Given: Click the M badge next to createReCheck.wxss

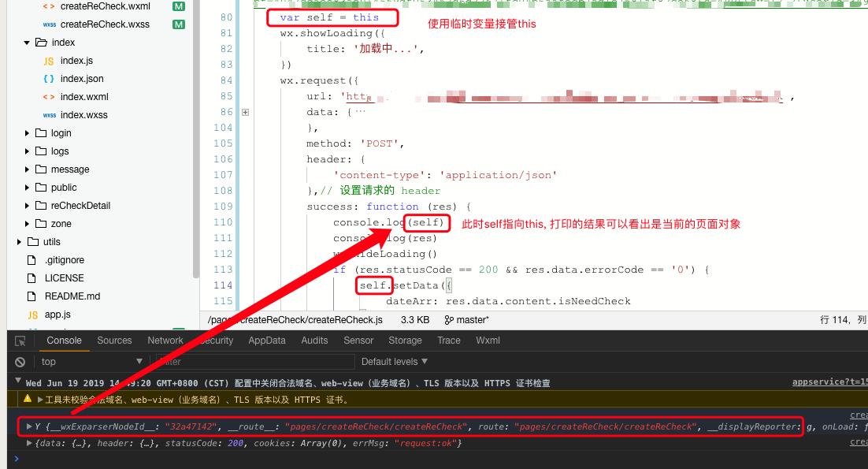Looking at the screenshot, I should coord(179,24).
